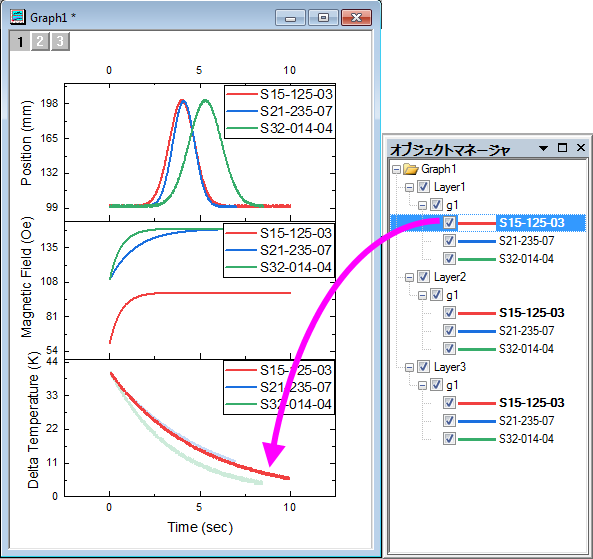The image size is (593, 559).
Task: Uncheck S32-014-04 plot in Layer1
Action: pos(449,259)
